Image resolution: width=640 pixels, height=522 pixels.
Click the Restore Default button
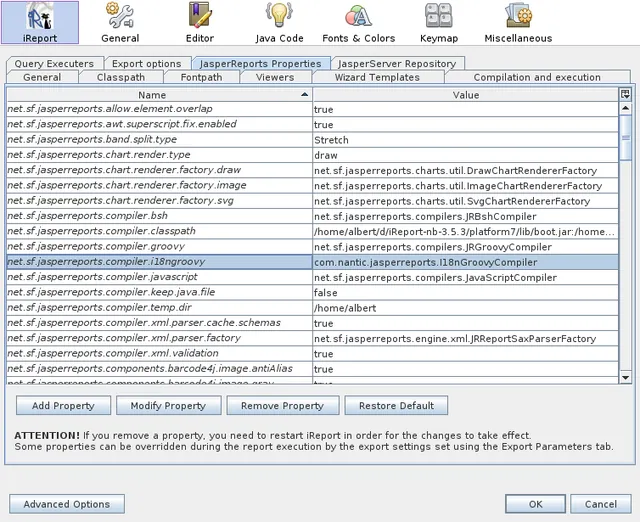tap(396, 405)
